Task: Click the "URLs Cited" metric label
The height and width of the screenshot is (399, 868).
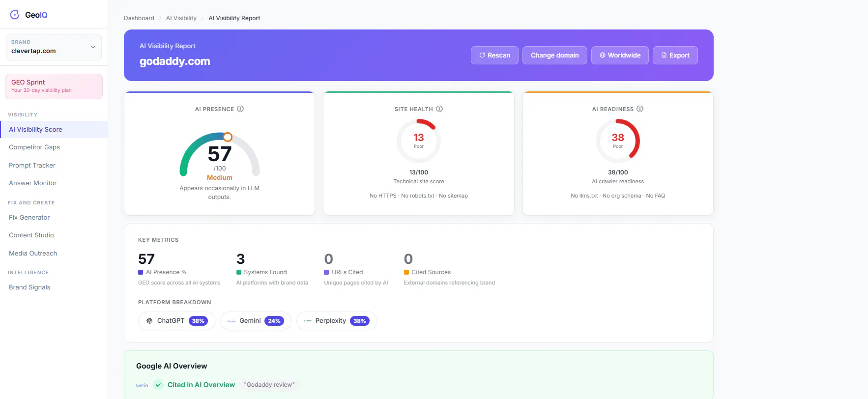Action: (x=347, y=272)
